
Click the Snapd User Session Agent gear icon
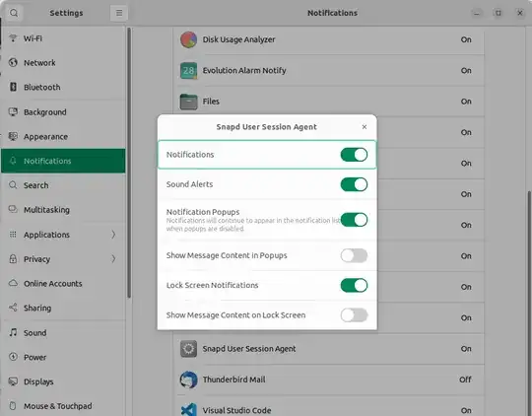[188, 349]
